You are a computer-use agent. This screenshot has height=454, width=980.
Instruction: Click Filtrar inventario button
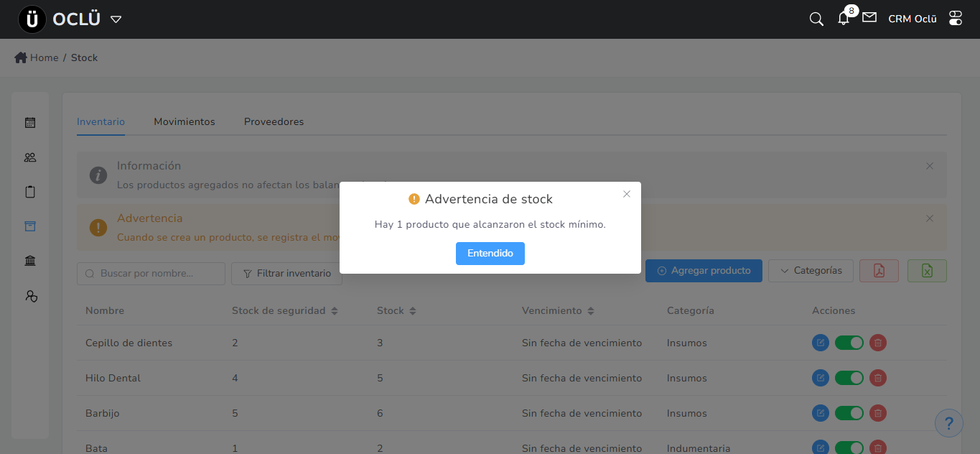pos(286,274)
